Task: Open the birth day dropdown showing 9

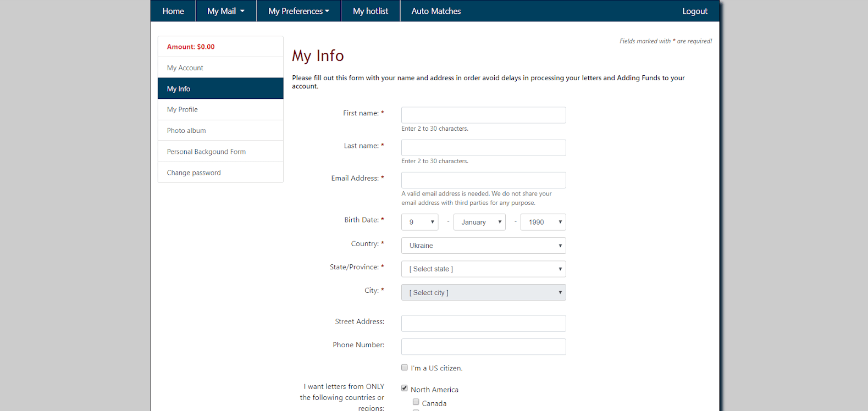Action: tap(420, 222)
